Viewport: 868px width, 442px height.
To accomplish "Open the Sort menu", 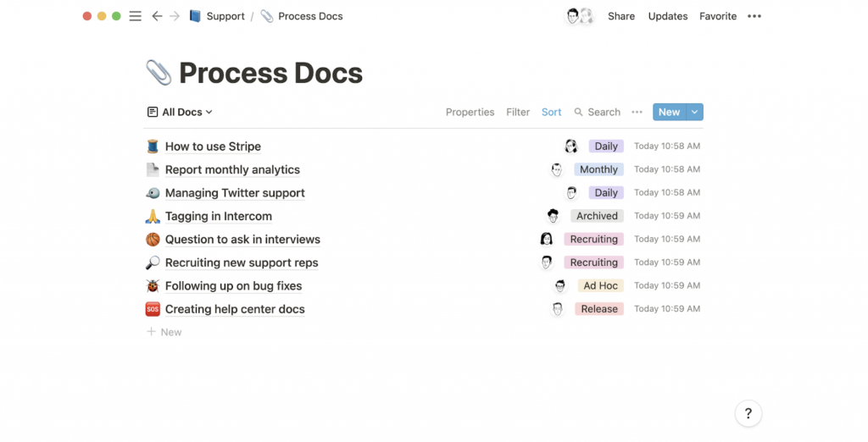I will coord(551,112).
